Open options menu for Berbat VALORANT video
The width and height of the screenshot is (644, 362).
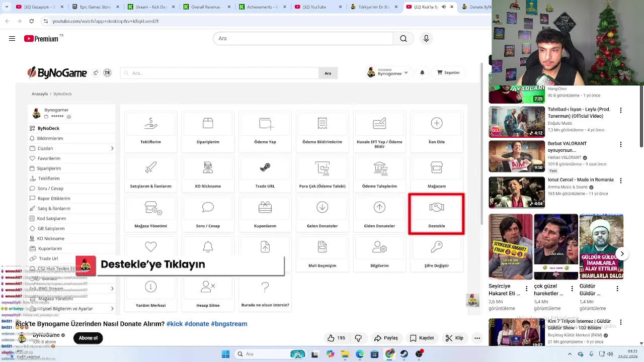tap(621, 144)
